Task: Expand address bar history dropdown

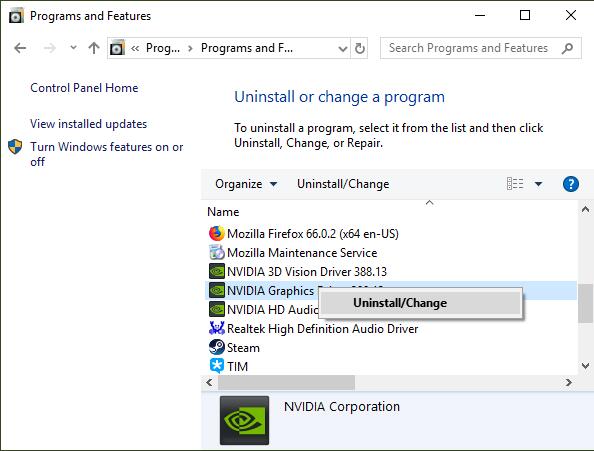Action: tap(343, 48)
